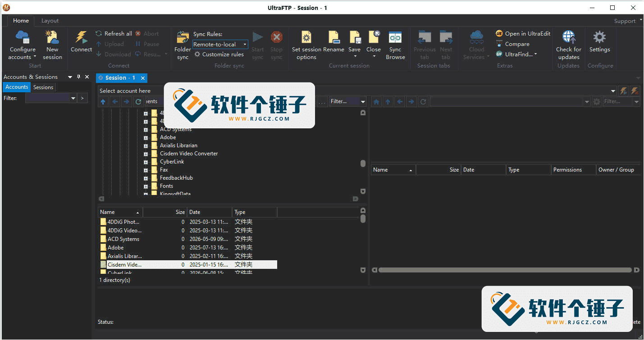Image resolution: width=644 pixels, height=340 pixels.
Task: Go to Next tab
Action: 446,45
